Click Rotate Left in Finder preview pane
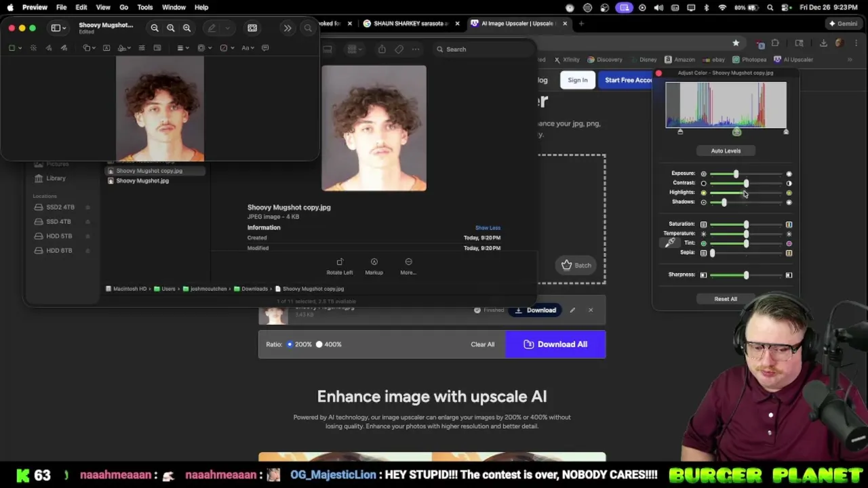 [340, 266]
